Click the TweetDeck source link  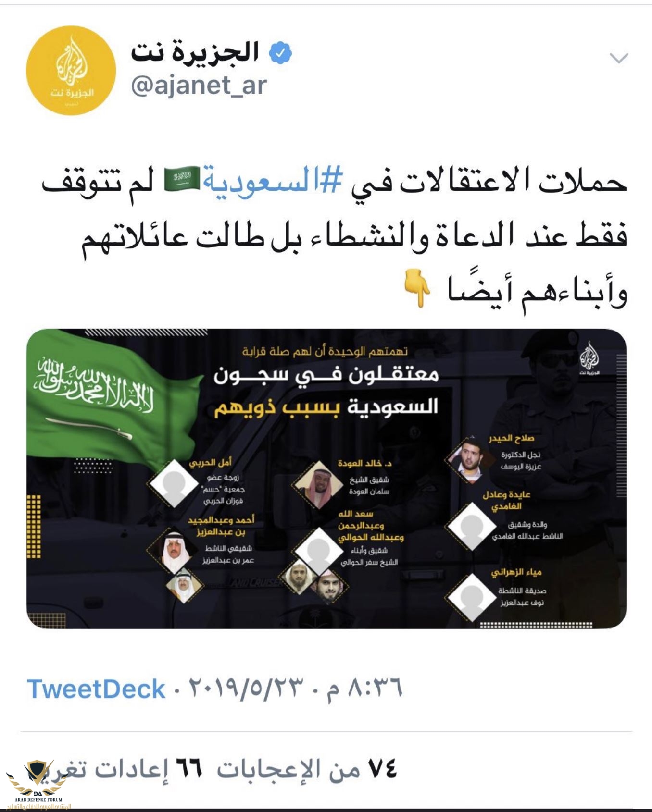coord(96,689)
